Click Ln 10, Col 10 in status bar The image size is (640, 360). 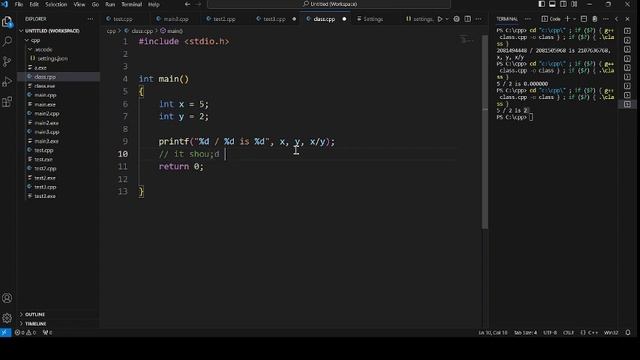pos(493,333)
